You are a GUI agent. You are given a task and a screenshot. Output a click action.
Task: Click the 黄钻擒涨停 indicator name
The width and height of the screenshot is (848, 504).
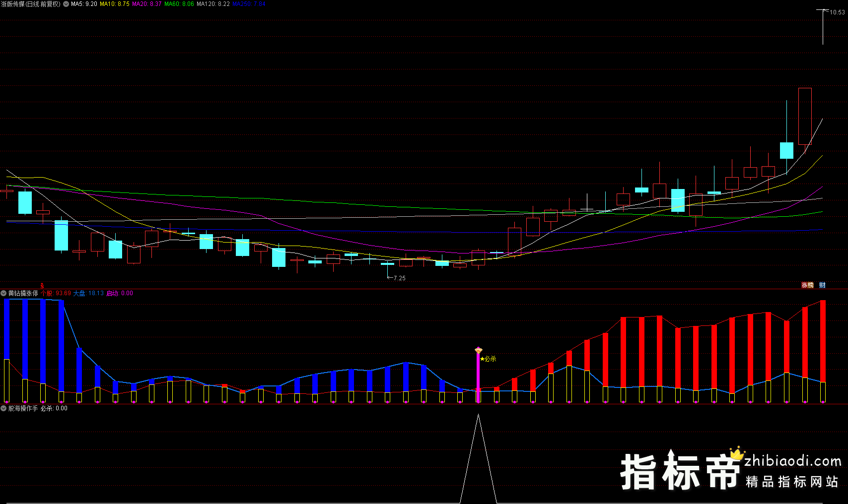23,293
